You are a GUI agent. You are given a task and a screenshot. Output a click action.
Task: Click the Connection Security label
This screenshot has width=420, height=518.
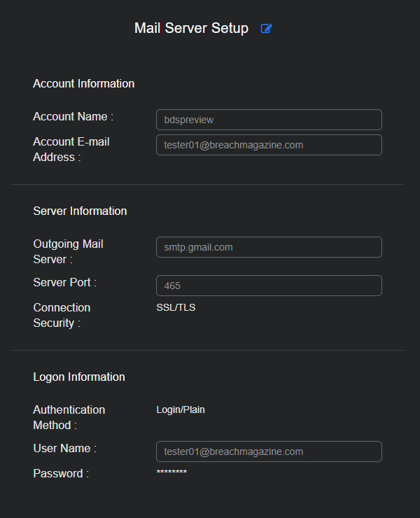[x=62, y=315]
